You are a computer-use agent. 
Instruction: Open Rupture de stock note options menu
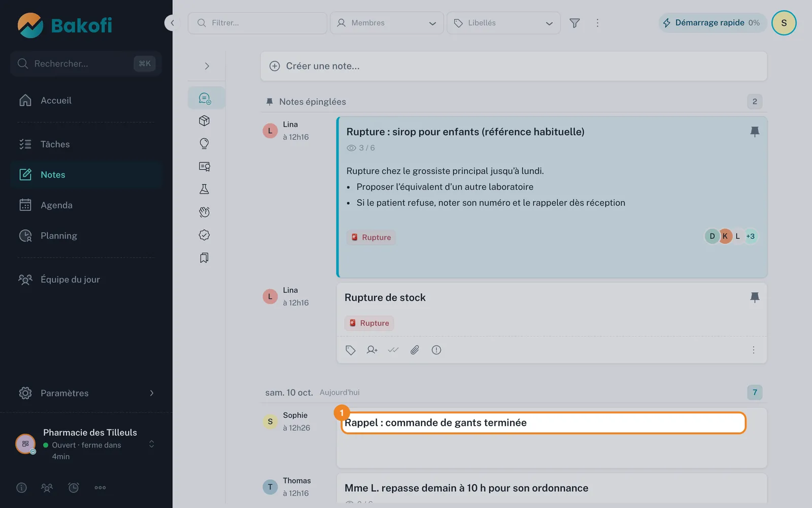click(x=754, y=350)
